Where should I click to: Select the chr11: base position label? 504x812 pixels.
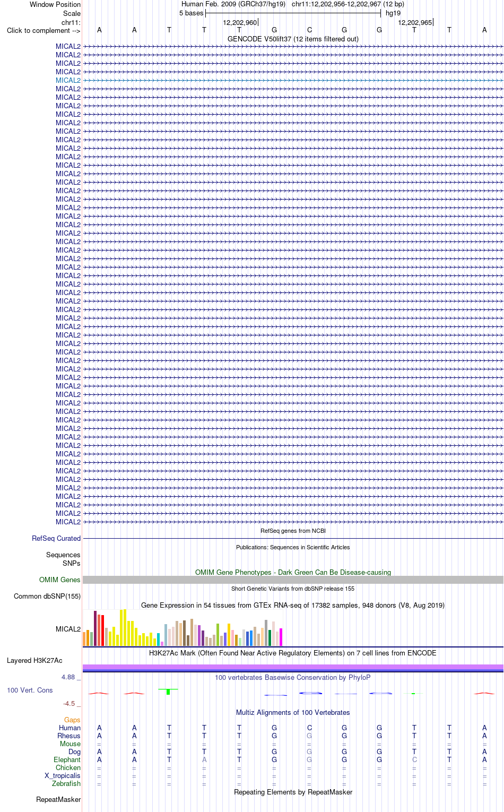point(71,22)
